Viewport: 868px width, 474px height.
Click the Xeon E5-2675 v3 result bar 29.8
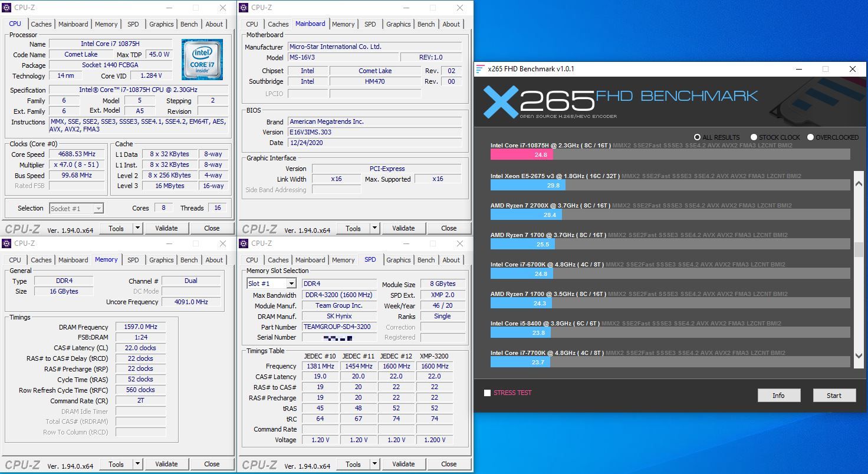tap(528, 185)
